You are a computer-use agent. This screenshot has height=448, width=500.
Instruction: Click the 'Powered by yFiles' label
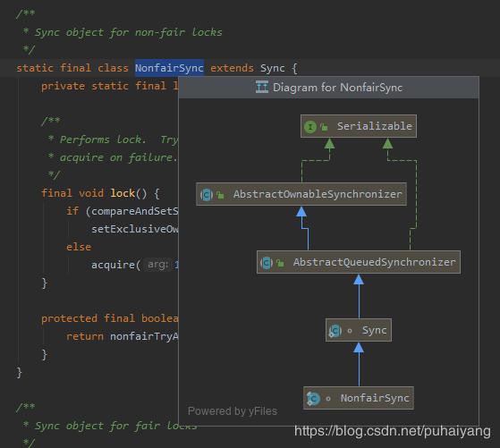[x=233, y=411]
